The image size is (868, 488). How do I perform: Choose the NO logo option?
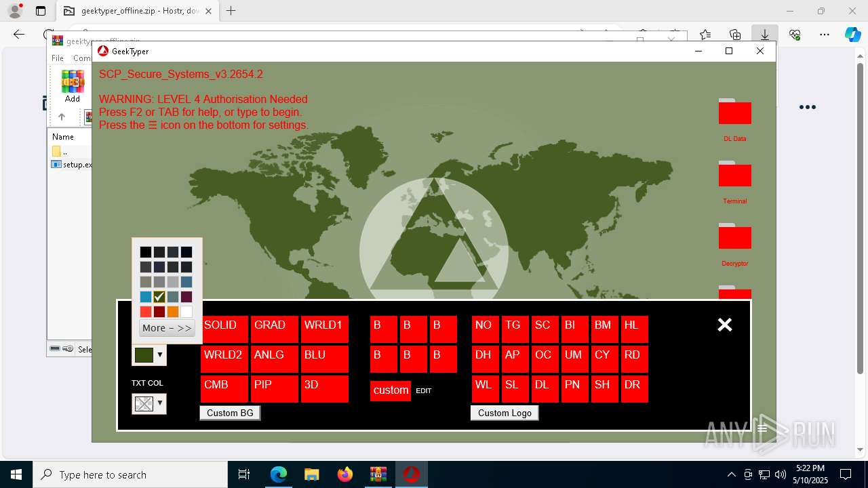[486, 329]
